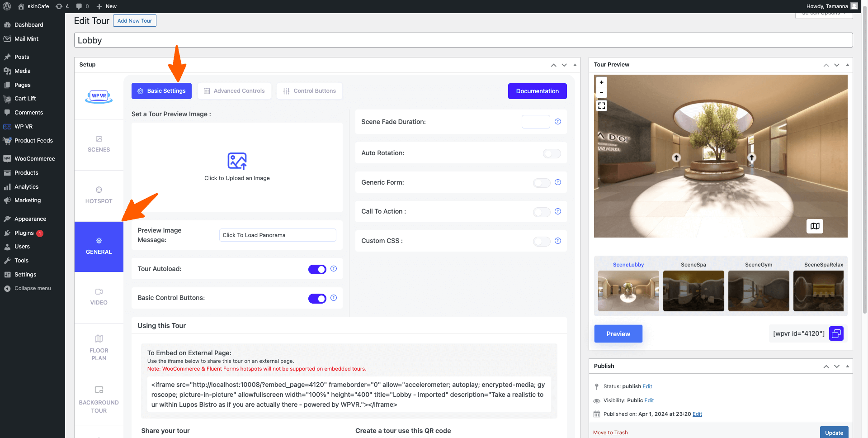Open Tour Autoload help icon
Viewport: 868px width, 438px height.
(x=334, y=268)
